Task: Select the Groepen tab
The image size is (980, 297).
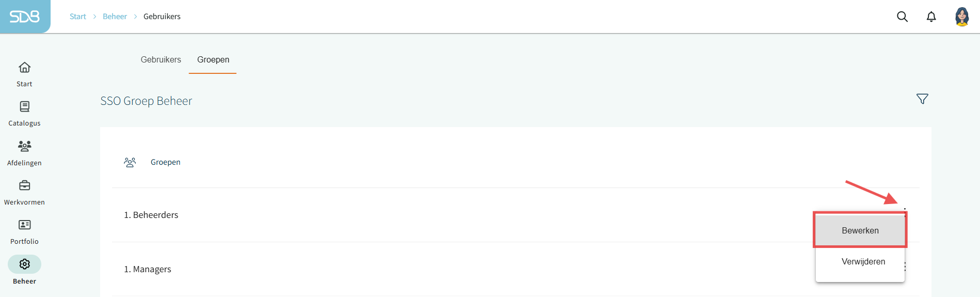Action: click(213, 60)
